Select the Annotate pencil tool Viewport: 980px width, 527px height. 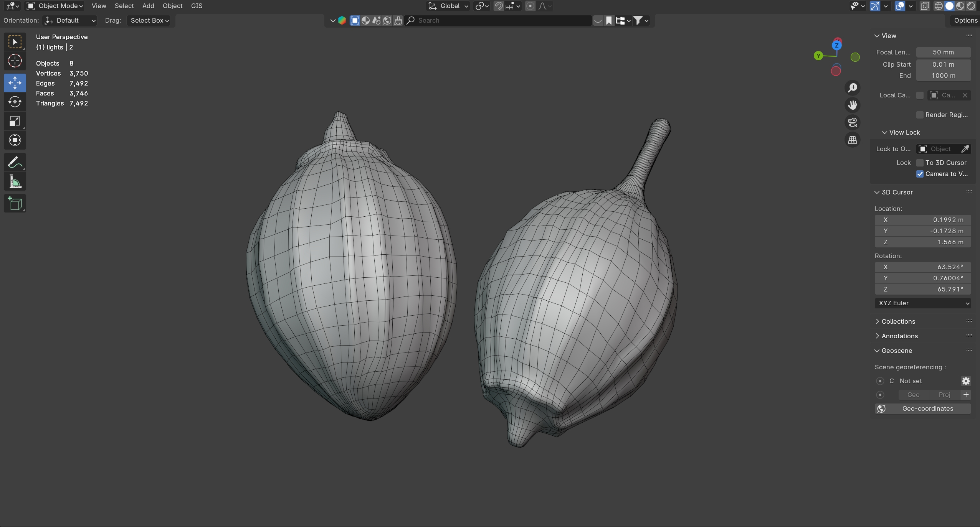click(15, 162)
